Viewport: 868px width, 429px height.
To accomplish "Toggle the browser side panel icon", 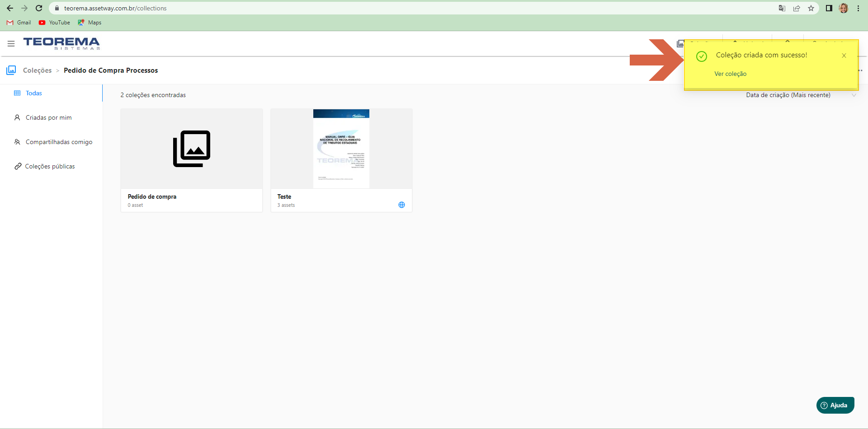I will pyautogui.click(x=829, y=8).
